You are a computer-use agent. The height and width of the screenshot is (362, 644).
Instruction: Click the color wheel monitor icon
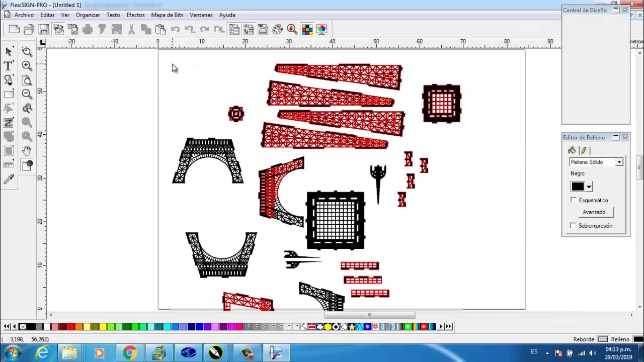pos(321,29)
